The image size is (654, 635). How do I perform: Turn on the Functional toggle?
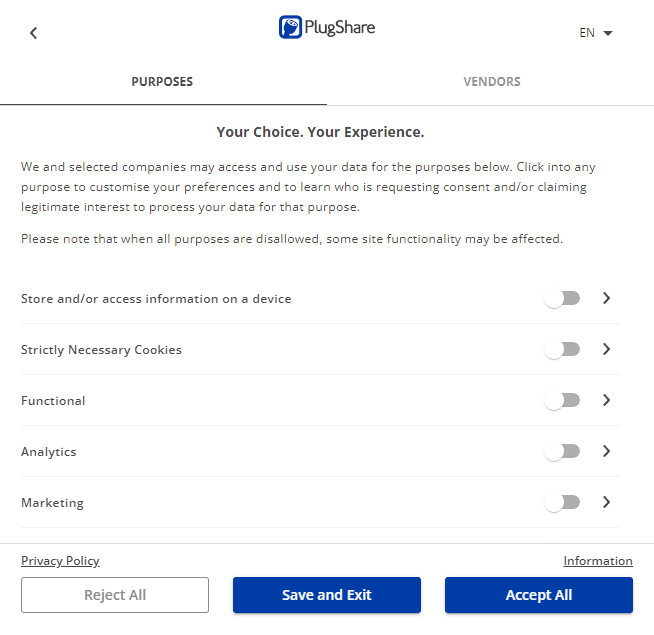point(562,401)
